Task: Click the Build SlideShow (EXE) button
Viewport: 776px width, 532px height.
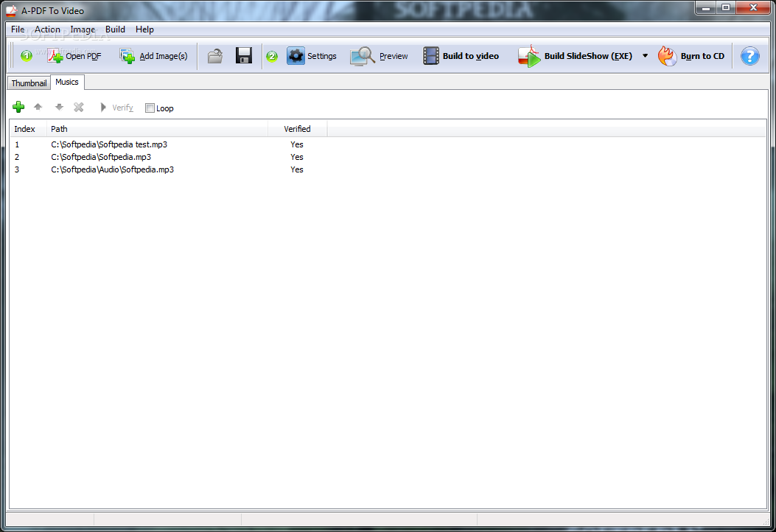Action: (576, 56)
